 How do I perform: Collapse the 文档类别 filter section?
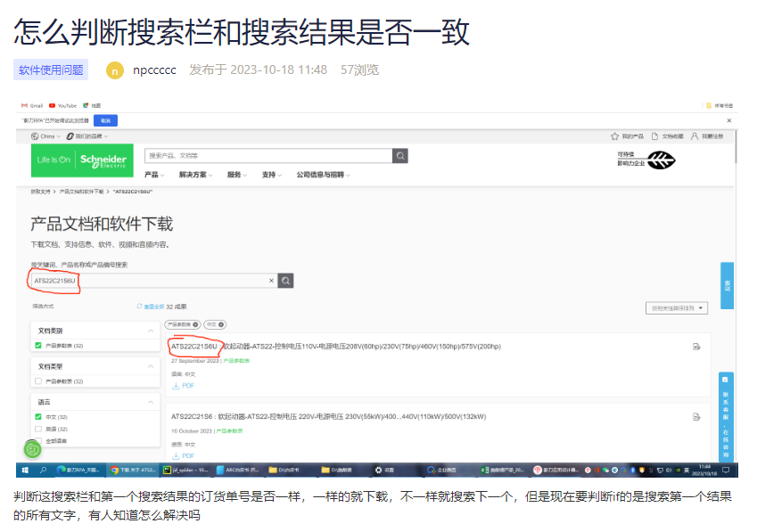[x=150, y=331]
